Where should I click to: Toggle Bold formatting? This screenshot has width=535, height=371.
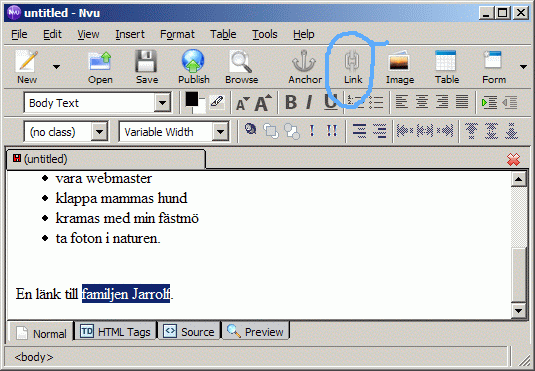tap(291, 102)
